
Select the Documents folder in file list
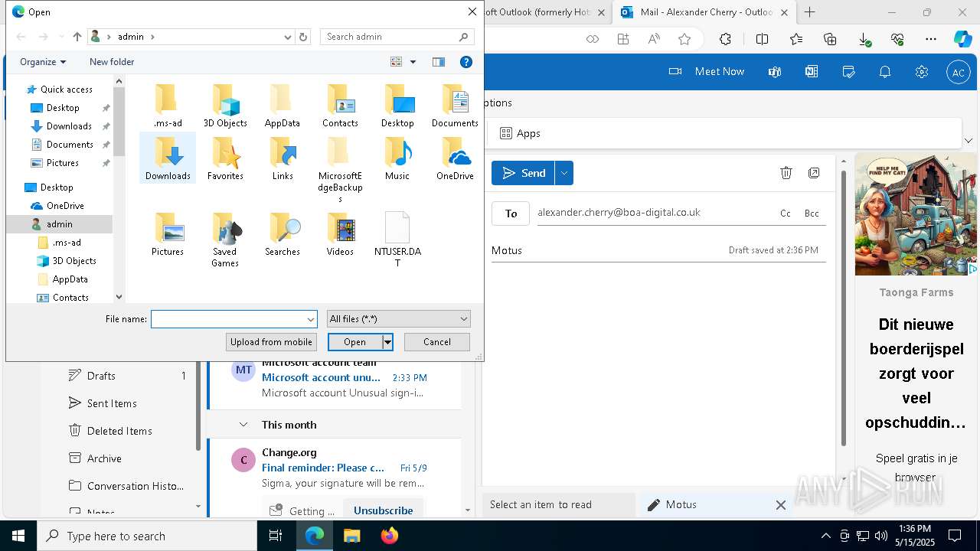point(455,106)
